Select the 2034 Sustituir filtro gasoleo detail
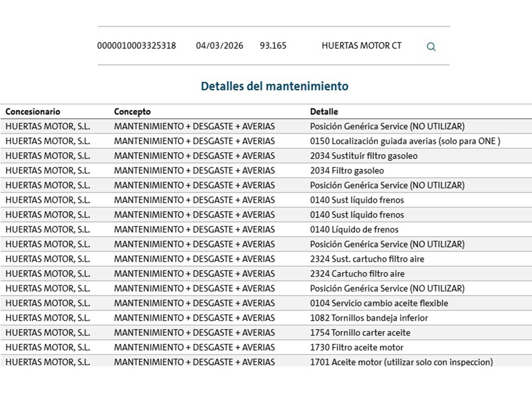 [364, 156]
